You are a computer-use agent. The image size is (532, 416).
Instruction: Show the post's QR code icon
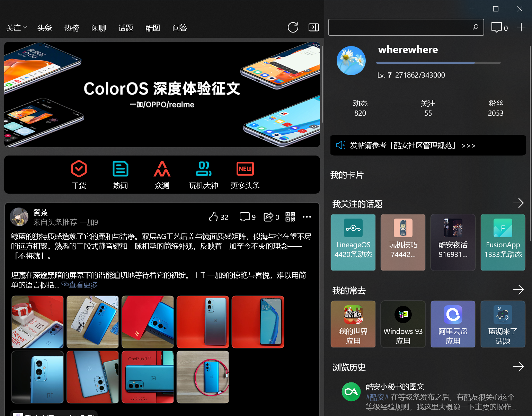290,217
